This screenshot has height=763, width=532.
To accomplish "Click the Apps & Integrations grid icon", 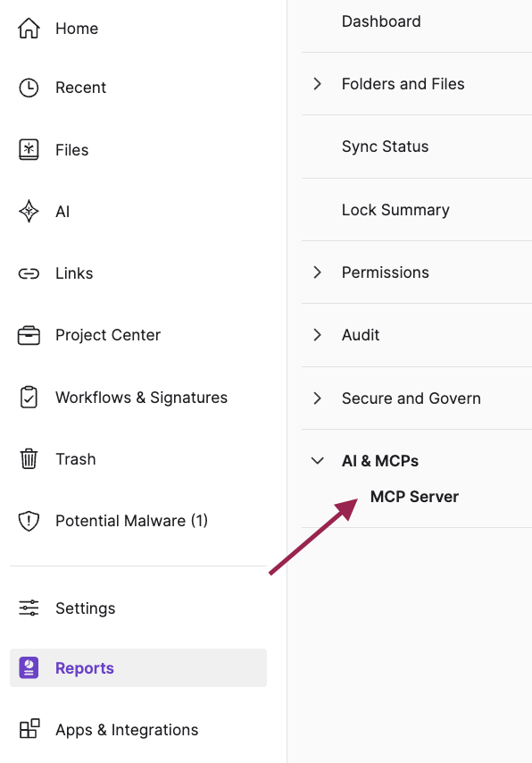I will (x=29, y=729).
